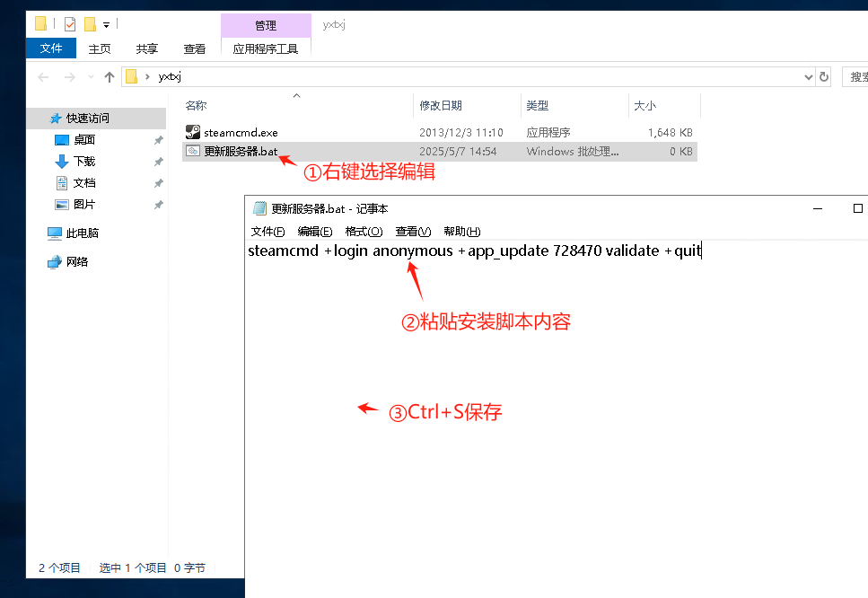This screenshot has height=598, width=868.
Task: Click the pin icon next to 文档
Action: (x=158, y=183)
